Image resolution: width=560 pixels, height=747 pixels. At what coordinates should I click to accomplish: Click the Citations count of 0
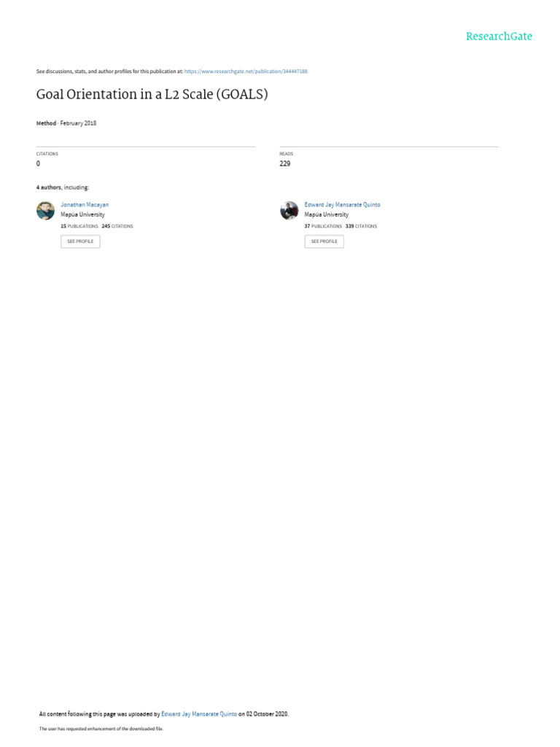[x=38, y=163]
